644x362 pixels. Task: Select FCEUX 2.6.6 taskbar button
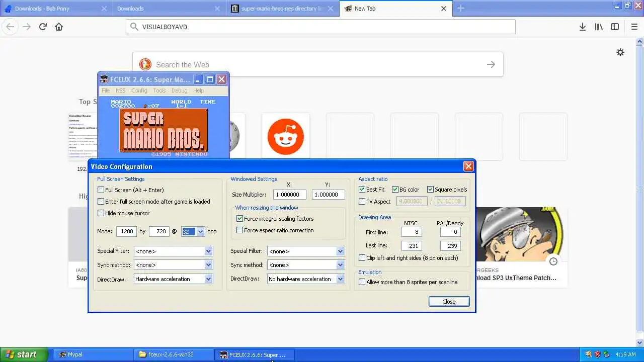(255, 354)
